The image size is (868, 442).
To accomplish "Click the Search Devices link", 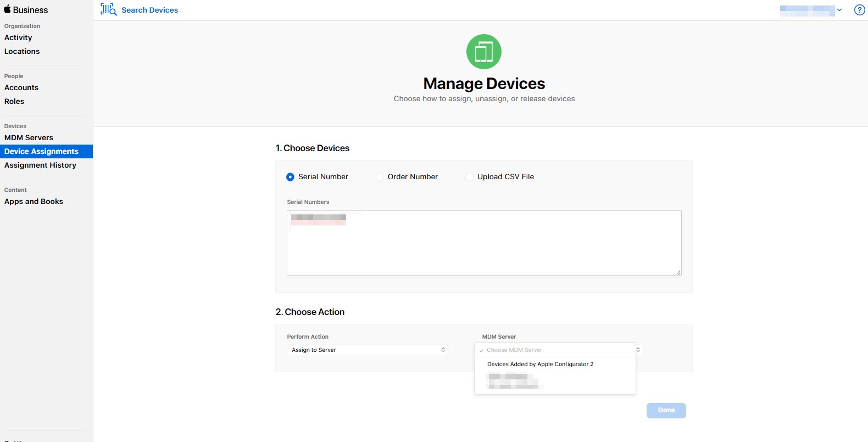I will coord(149,10).
